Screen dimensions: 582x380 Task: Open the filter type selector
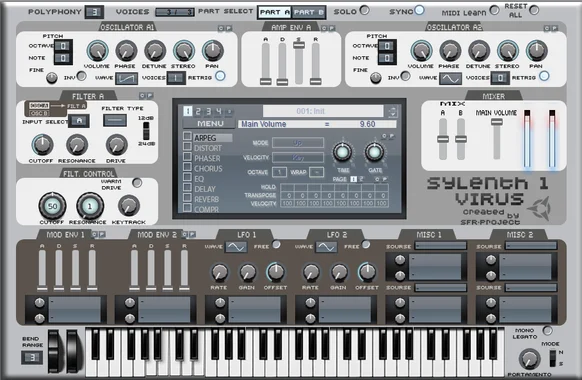[x=115, y=120]
